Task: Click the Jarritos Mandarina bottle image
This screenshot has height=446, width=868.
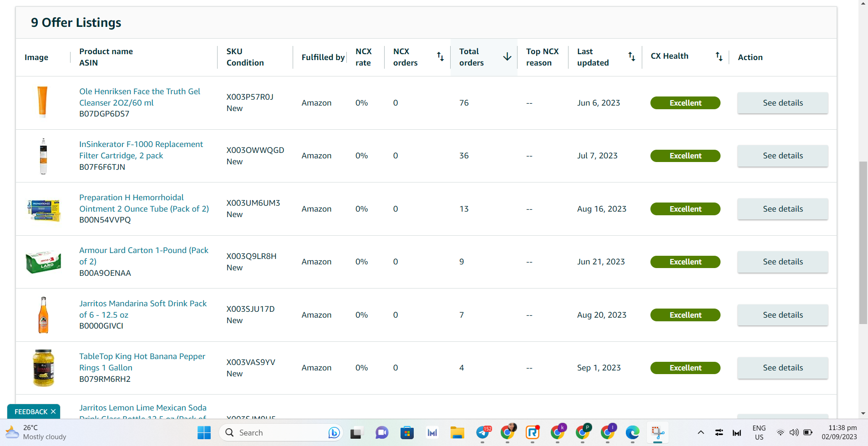Action: [43, 315]
